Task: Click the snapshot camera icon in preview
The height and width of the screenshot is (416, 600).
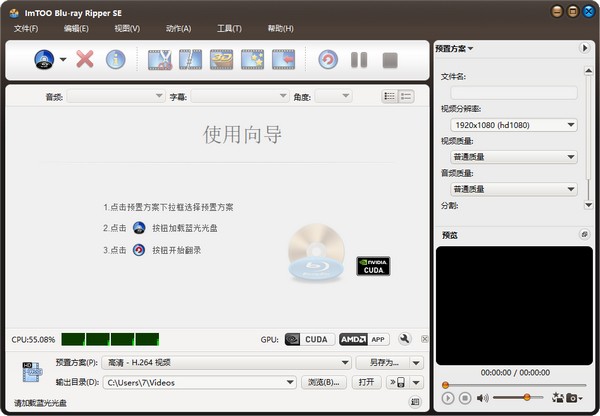Action: coord(571,398)
